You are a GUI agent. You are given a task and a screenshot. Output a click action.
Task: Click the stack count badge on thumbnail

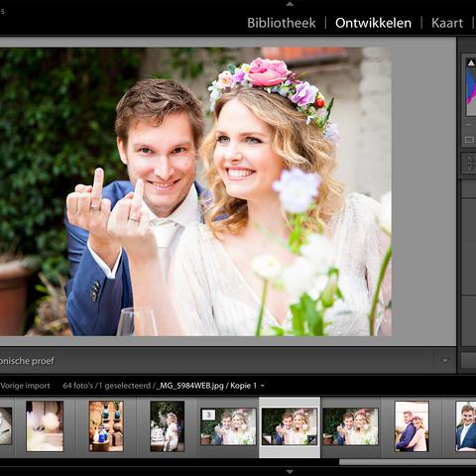click(209, 415)
